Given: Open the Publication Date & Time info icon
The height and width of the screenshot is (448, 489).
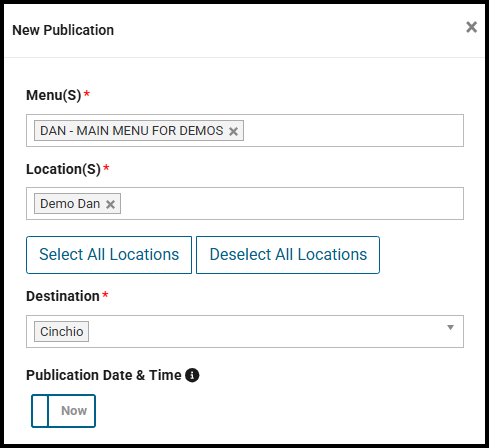Looking at the screenshot, I should (192, 375).
